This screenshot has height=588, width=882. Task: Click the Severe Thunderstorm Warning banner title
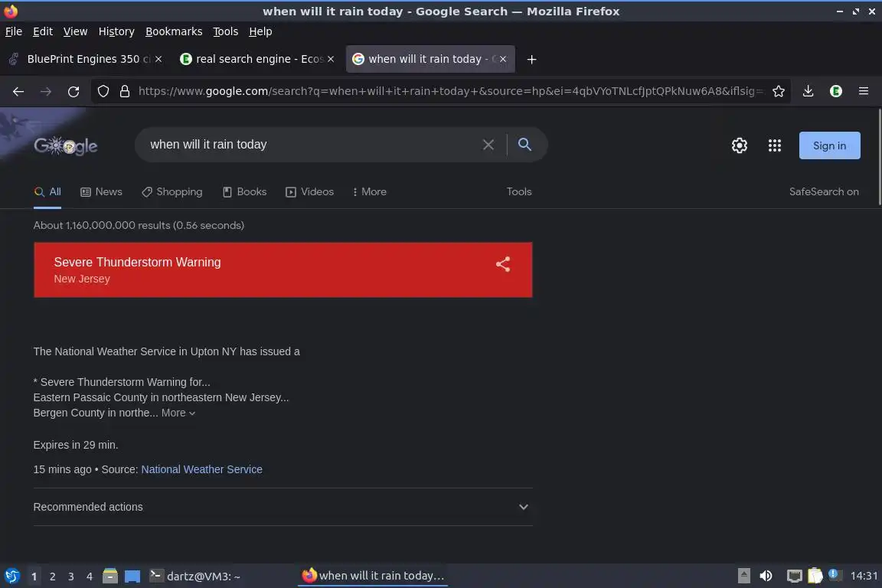pyautogui.click(x=137, y=262)
